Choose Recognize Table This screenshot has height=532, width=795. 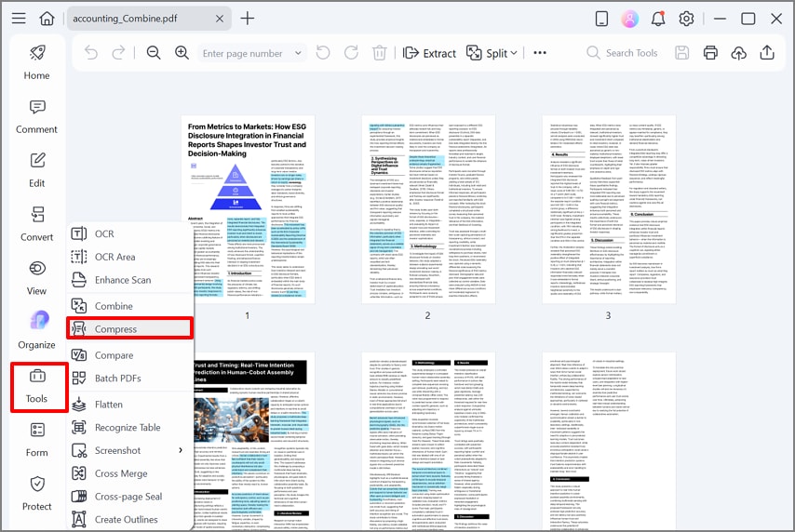pyautogui.click(x=131, y=427)
